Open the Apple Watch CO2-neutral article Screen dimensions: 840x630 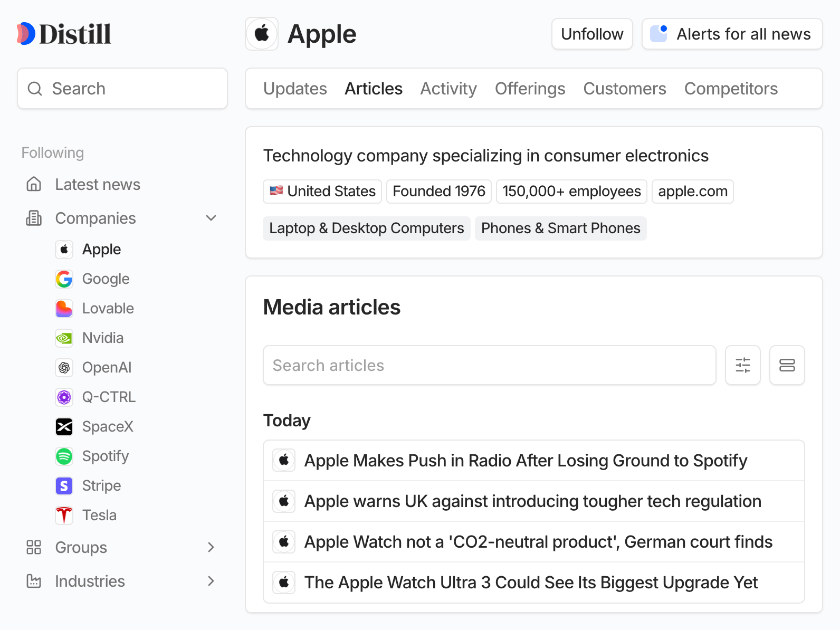(538, 542)
